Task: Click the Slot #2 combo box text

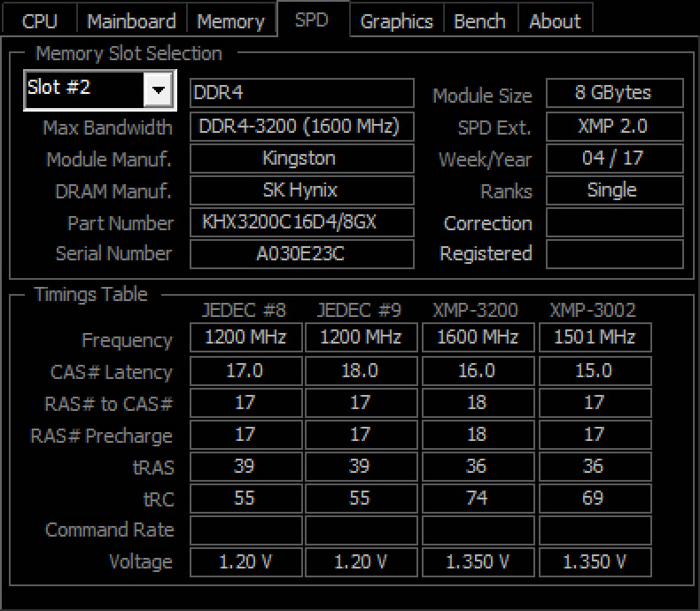Action: 59,87
